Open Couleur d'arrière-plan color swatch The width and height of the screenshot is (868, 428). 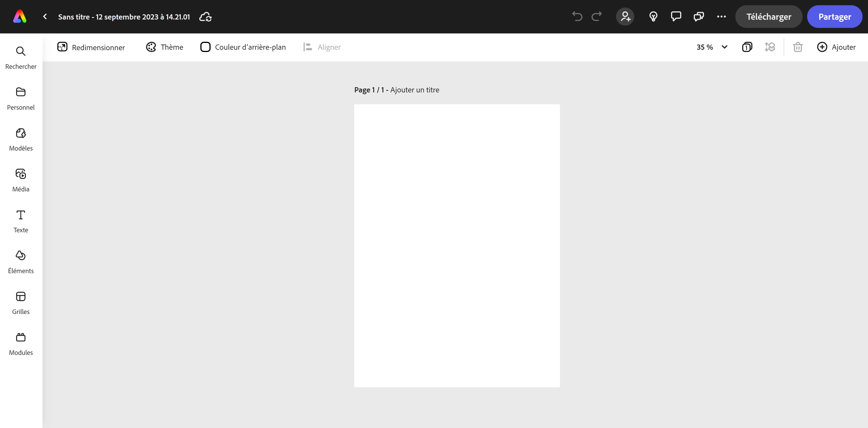coord(205,47)
